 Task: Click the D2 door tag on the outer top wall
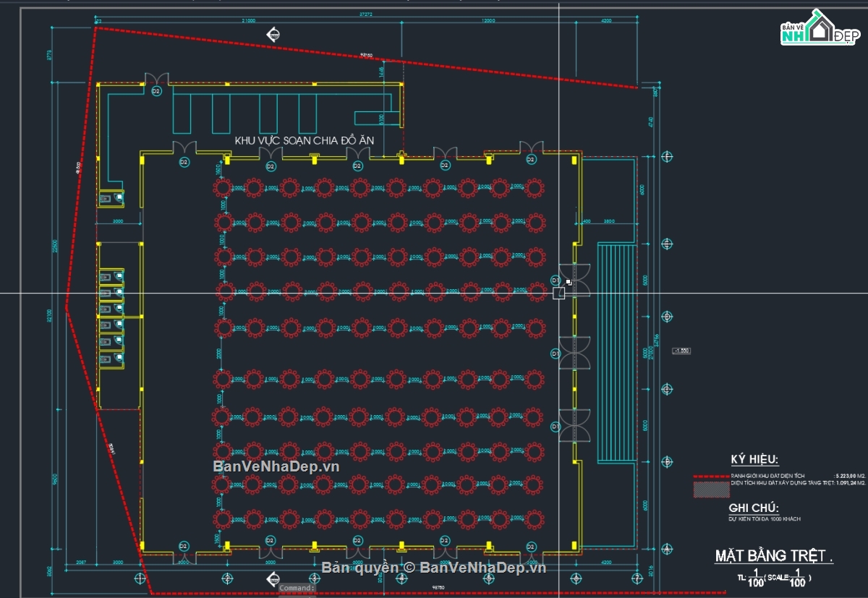click(x=156, y=92)
